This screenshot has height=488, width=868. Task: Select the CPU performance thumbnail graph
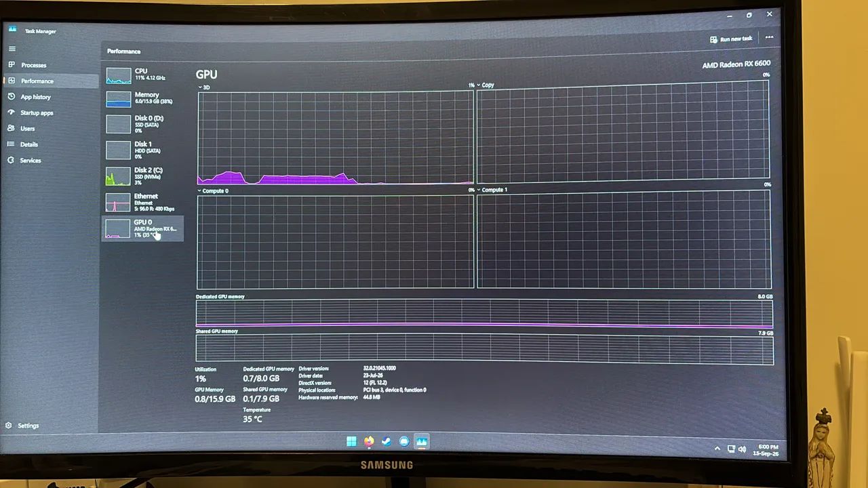[119, 75]
